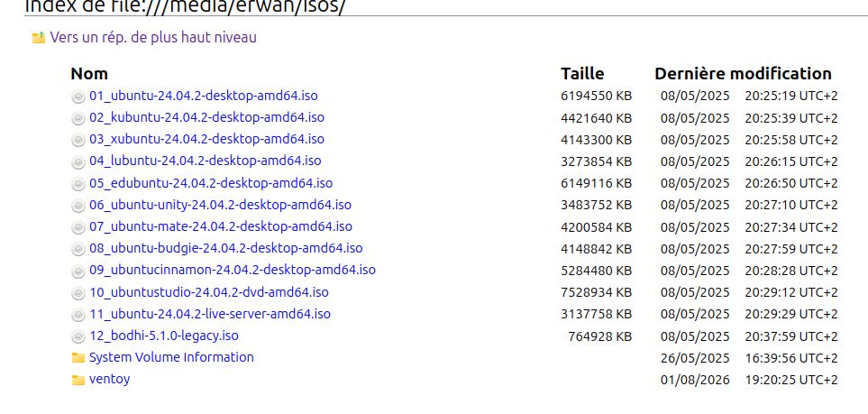Click the time 20:28:28 UTC+2
The height and width of the screenshot is (414, 868).
pos(791,271)
